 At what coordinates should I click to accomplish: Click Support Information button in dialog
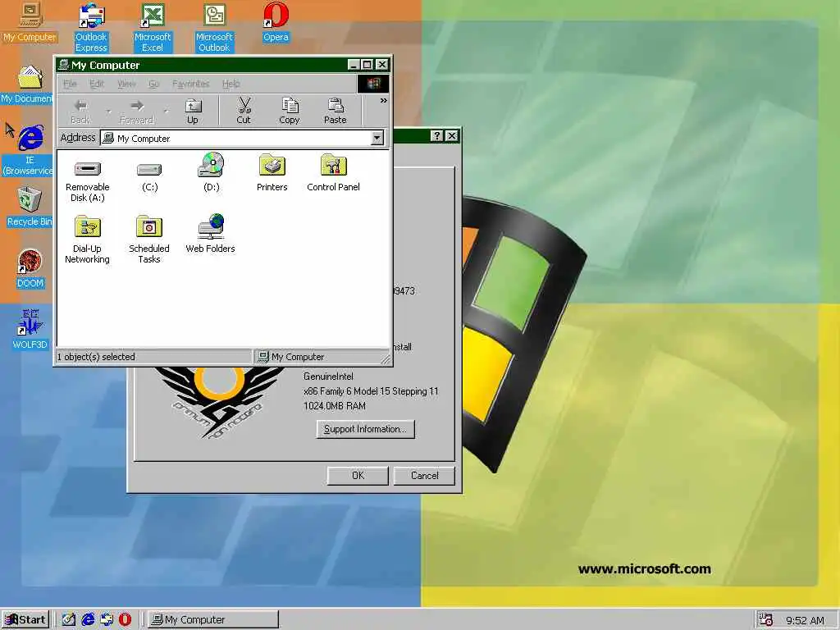(365, 429)
